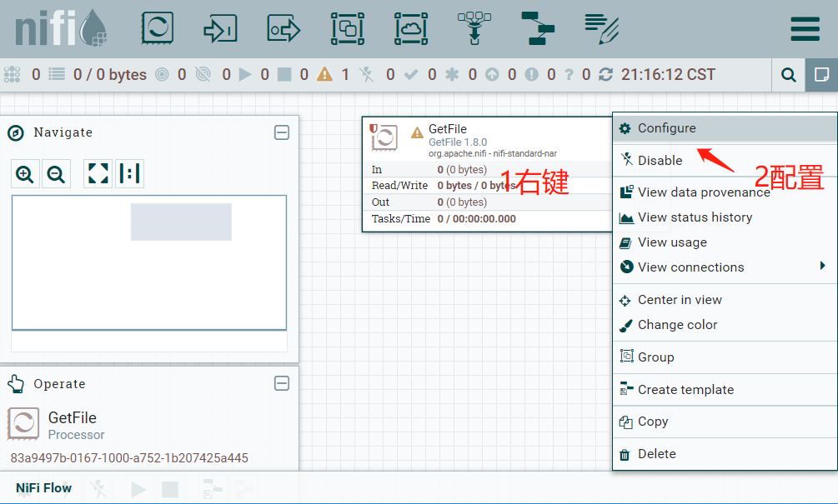Select the Remote Process Group icon
The height and width of the screenshot is (504, 838).
(x=411, y=28)
